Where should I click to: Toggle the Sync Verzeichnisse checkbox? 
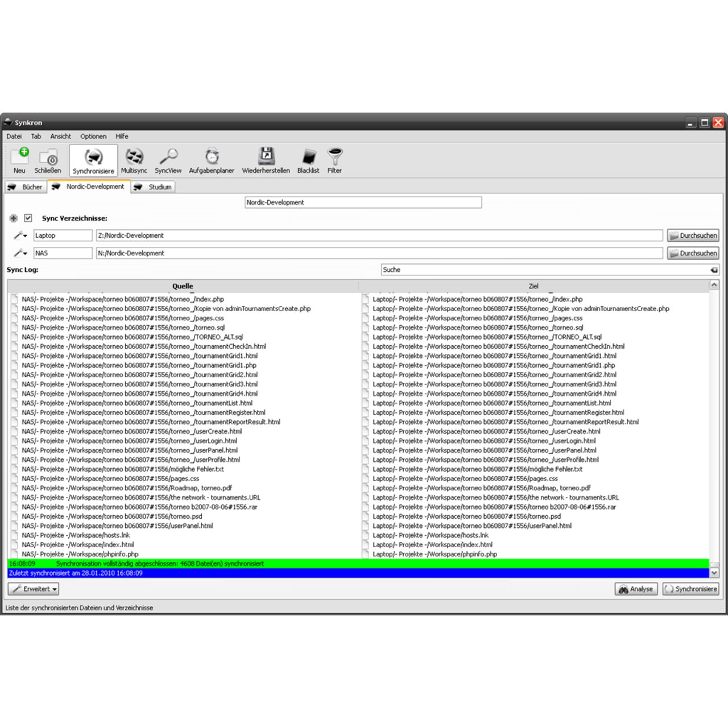pyautogui.click(x=27, y=218)
